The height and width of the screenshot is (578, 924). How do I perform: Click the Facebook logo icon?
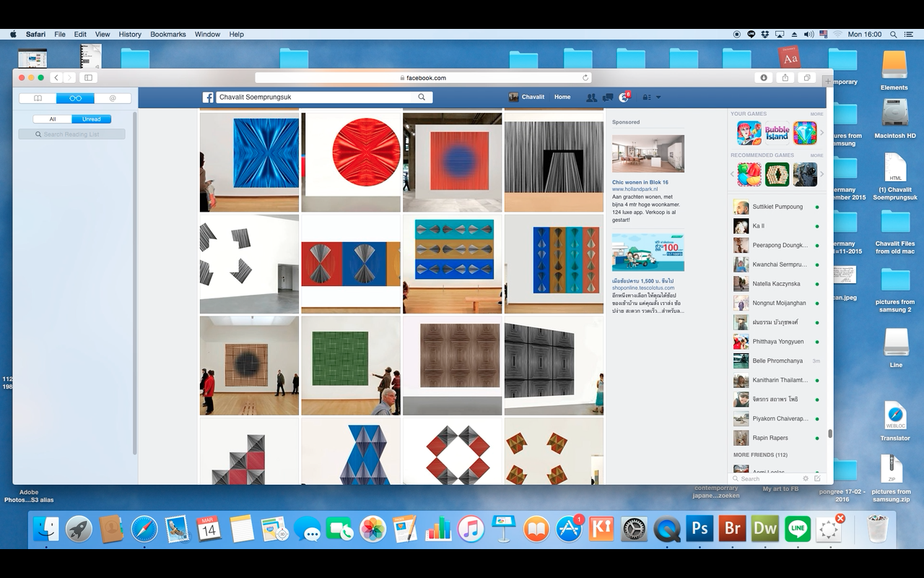[208, 98]
